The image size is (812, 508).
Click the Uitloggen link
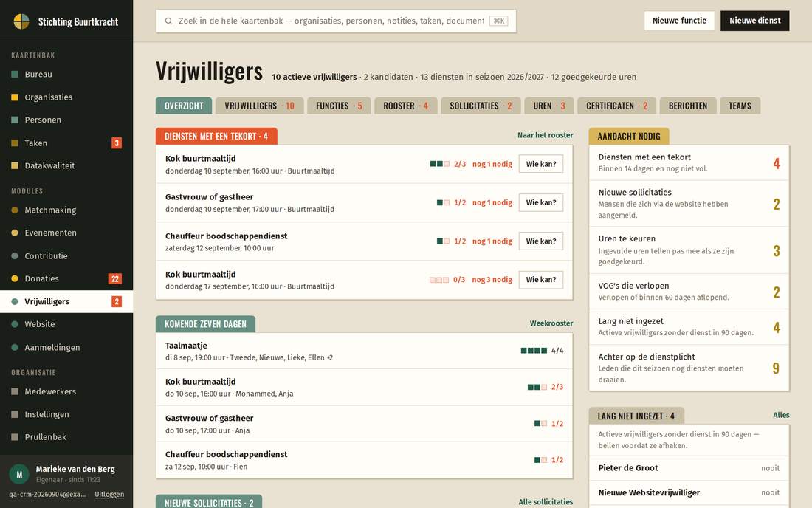click(x=109, y=495)
